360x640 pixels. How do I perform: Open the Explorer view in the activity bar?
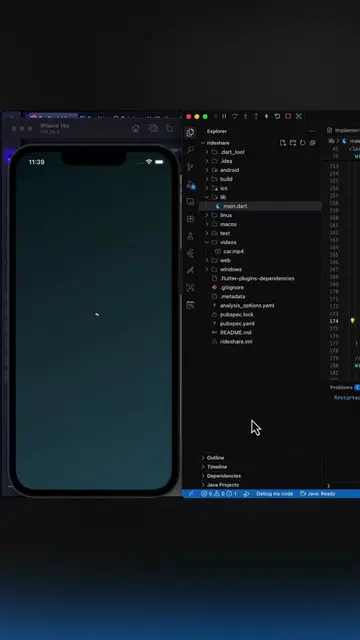(x=190, y=133)
